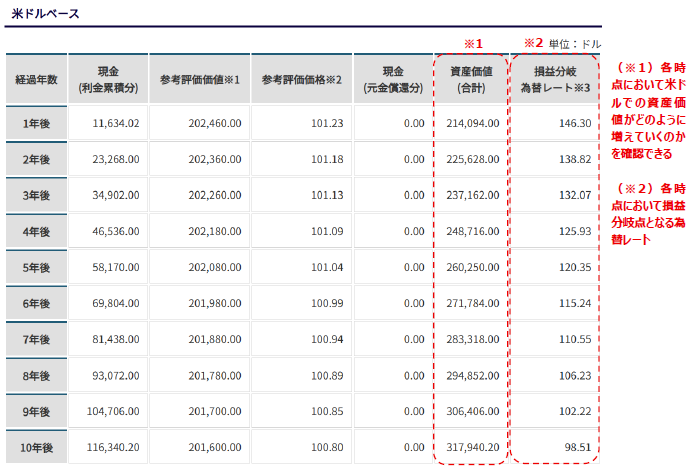Image resolution: width=695 pixels, height=473 pixels.
Task: Click the cash value 11,634.02
Action: click(116, 123)
